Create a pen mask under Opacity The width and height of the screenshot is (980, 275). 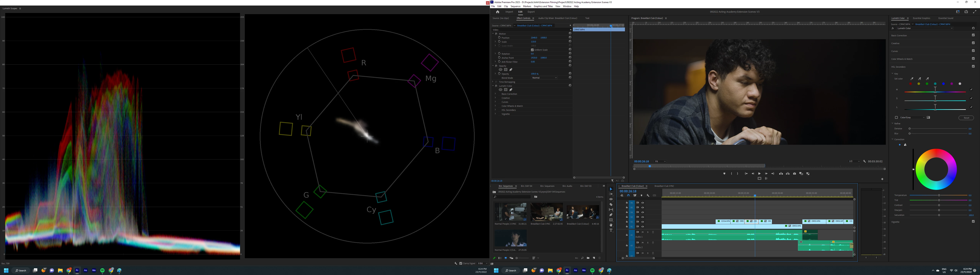point(511,70)
